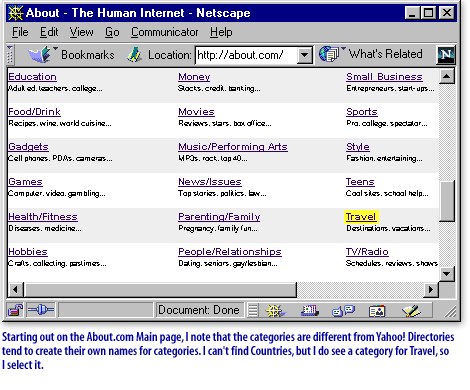
Task: Follow the Education category link
Action: [32, 77]
